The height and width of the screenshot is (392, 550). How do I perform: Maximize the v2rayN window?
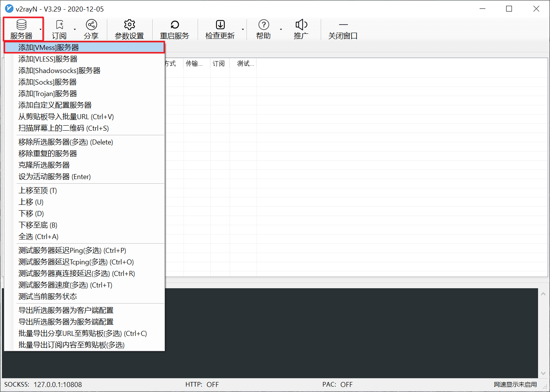(509, 8)
